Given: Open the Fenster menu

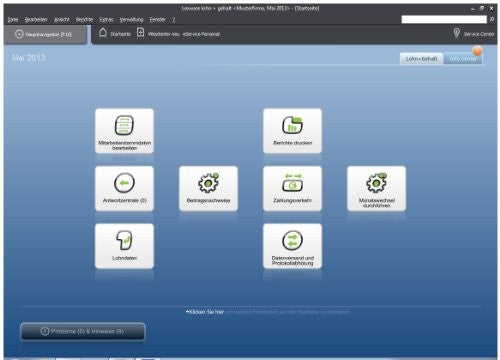Looking at the screenshot, I should coord(157,20).
